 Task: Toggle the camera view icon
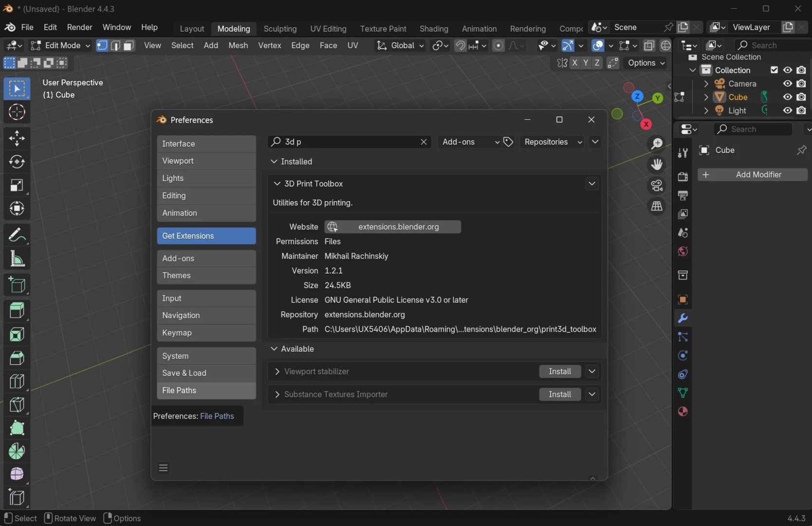coord(657,186)
